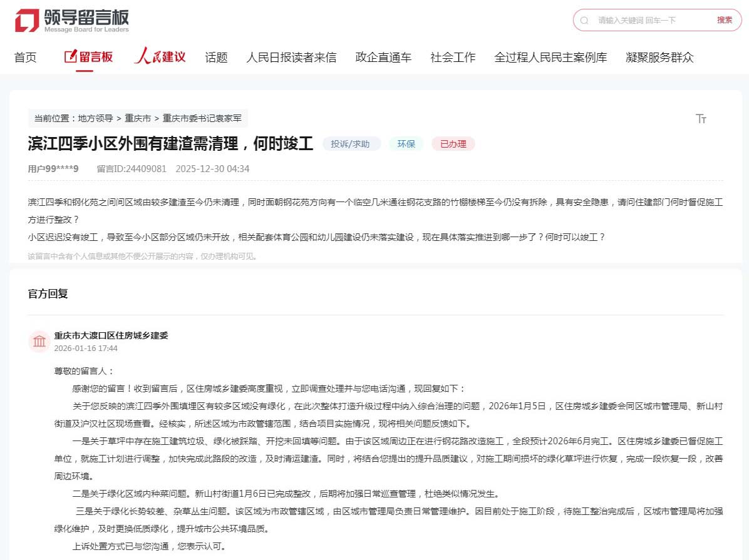Click the 环保 tag next to the title

tap(406, 143)
